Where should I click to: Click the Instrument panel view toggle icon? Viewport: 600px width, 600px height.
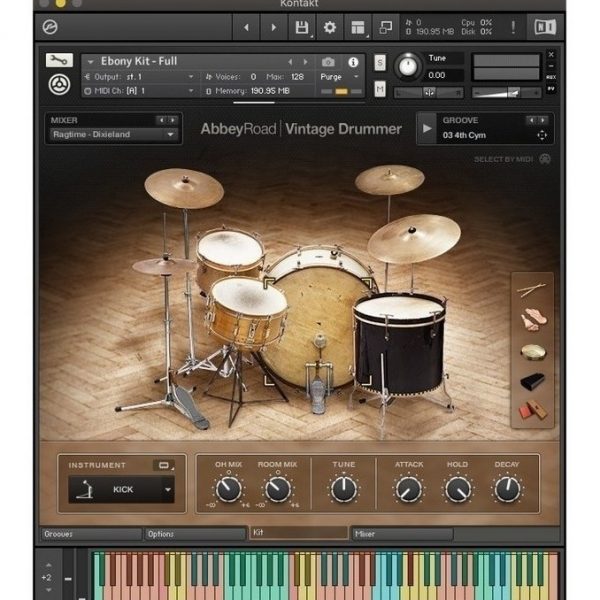click(164, 465)
